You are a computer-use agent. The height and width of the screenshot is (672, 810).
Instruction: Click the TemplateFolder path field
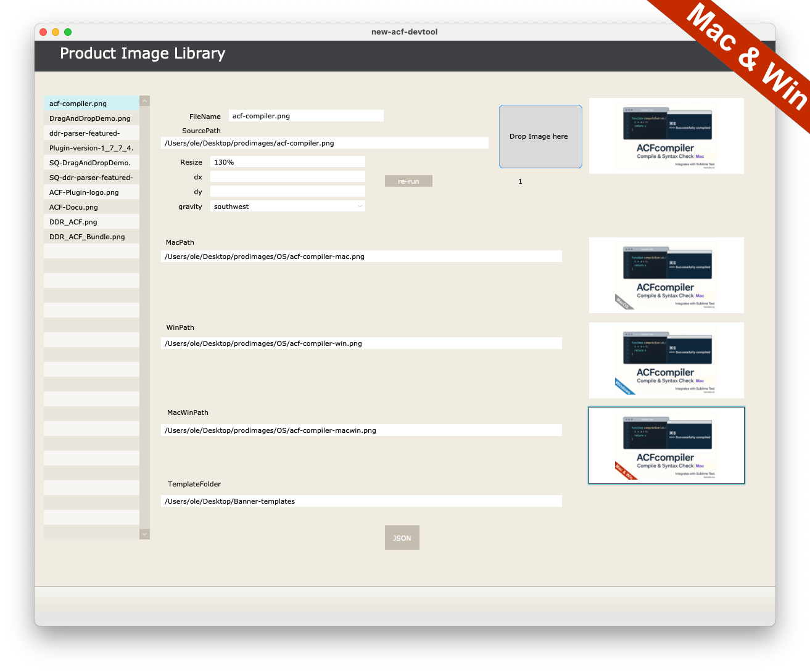362,501
